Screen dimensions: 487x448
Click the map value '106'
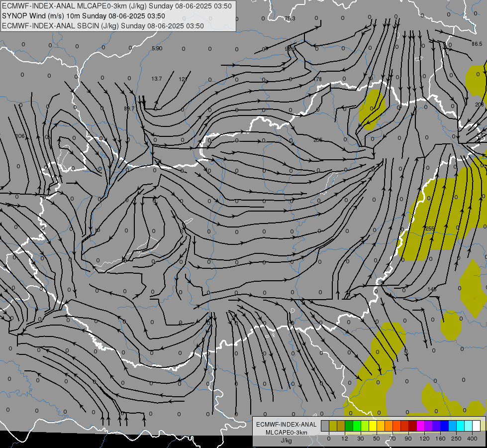coord(20,136)
